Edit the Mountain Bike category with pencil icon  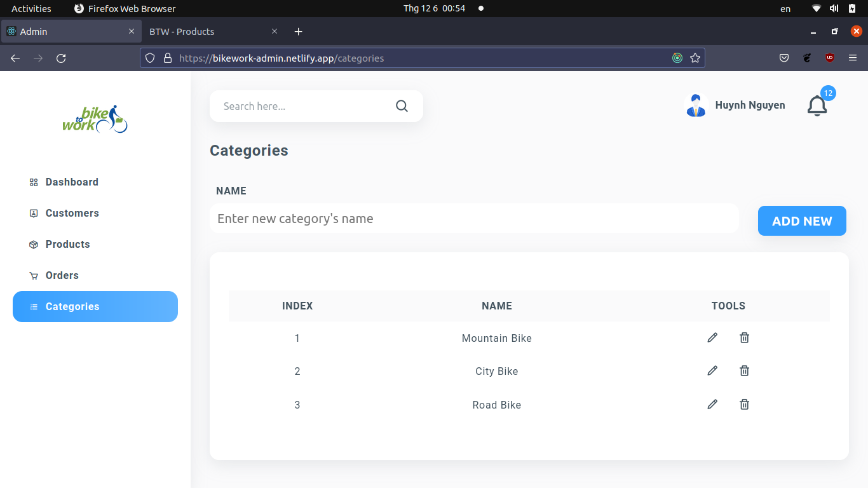coord(712,337)
